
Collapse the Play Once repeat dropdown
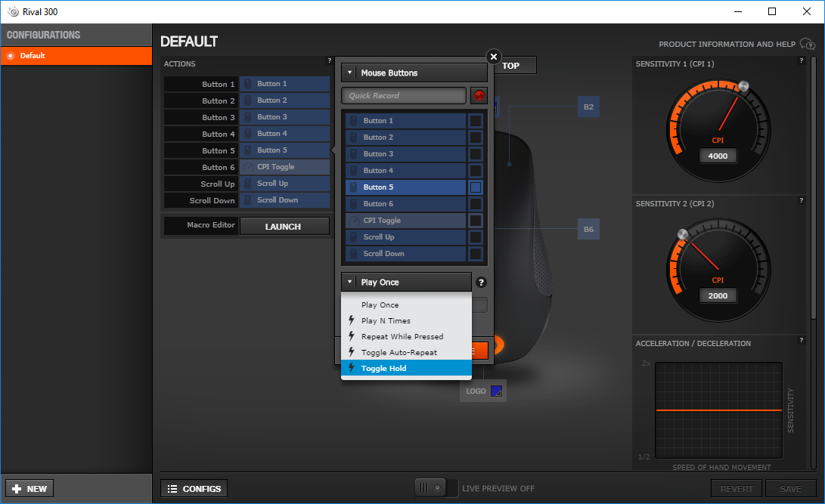pyautogui.click(x=406, y=282)
